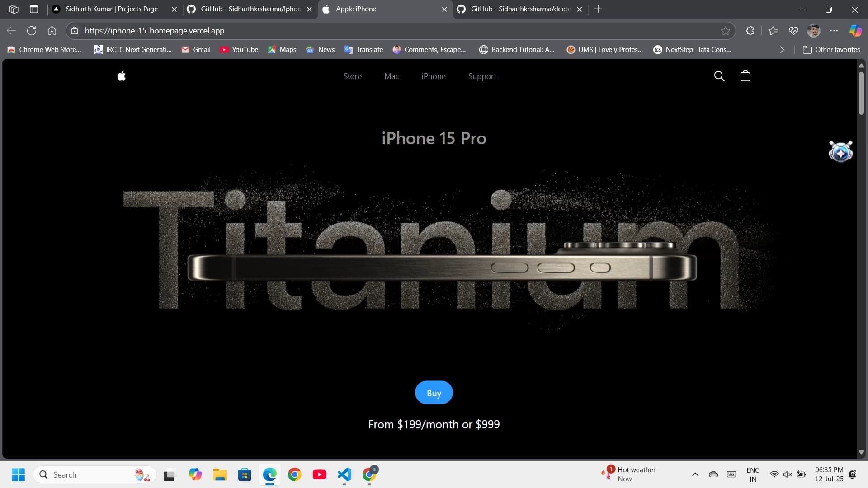Switch to GitHub Iphone repository tab

pyautogui.click(x=250, y=9)
